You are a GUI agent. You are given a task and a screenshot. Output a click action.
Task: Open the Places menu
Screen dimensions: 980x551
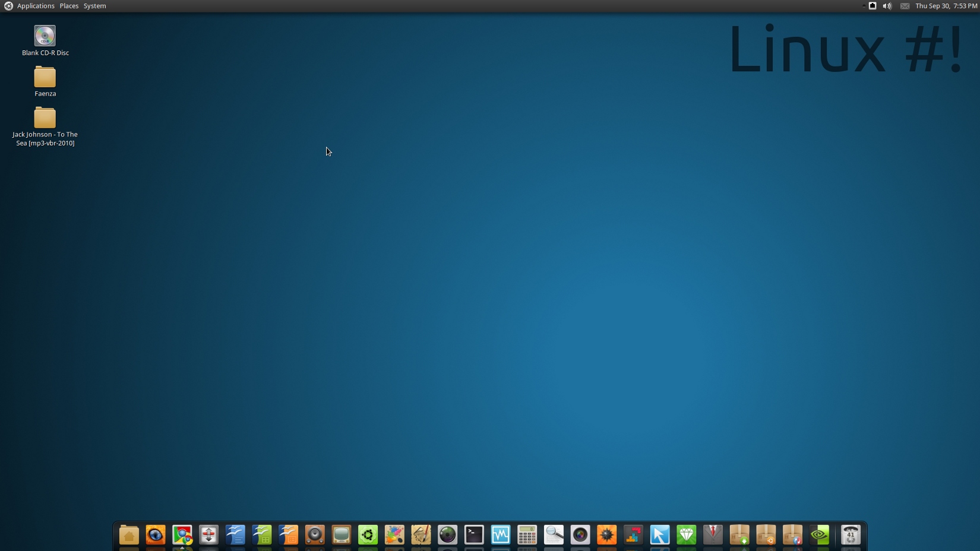pos(69,6)
